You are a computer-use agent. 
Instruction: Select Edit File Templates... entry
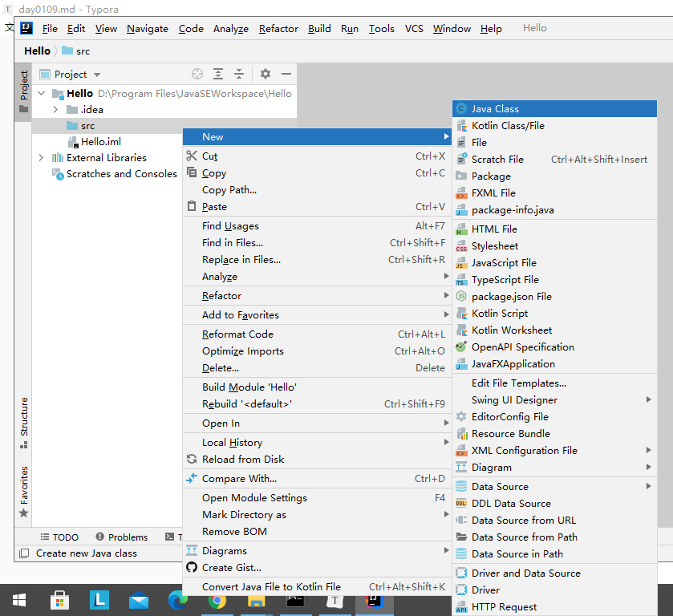pos(554,383)
